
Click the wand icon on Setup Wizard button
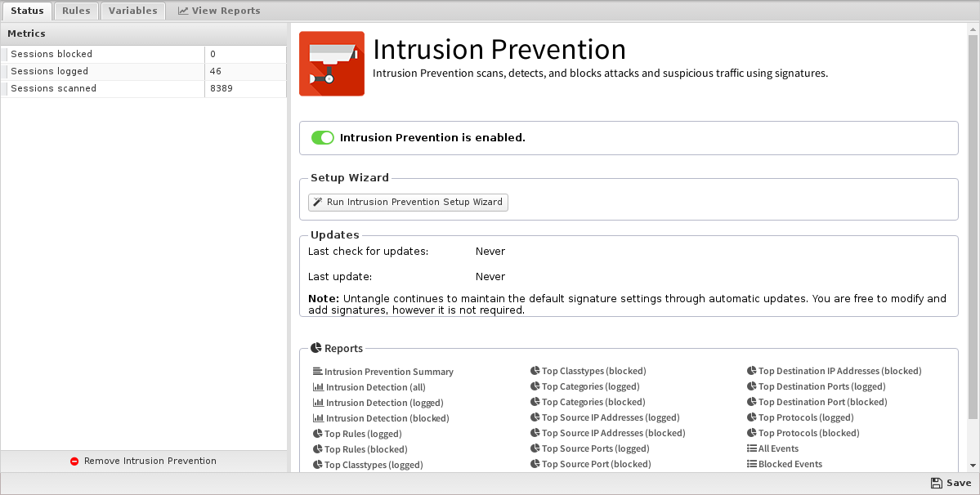(317, 202)
